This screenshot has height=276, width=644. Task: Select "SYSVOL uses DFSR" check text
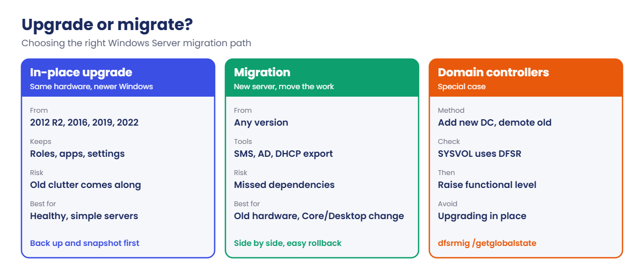[x=480, y=154]
